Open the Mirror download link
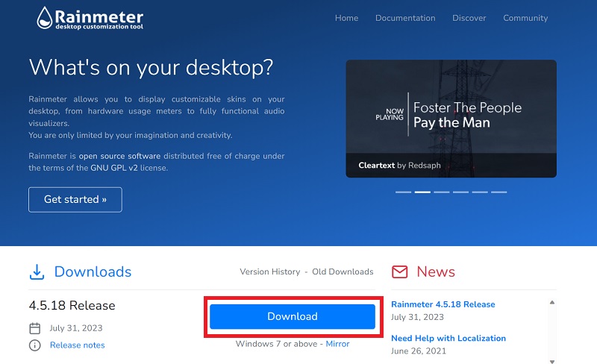Screen dimensions: 597x364 click(x=337, y=344)
